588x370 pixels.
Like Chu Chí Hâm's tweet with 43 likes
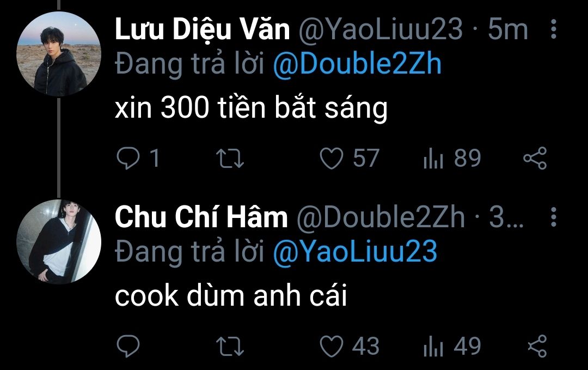tap(331, 345)
